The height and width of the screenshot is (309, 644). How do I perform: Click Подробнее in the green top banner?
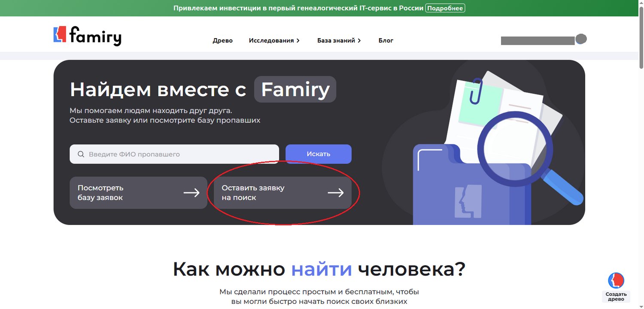445,8
